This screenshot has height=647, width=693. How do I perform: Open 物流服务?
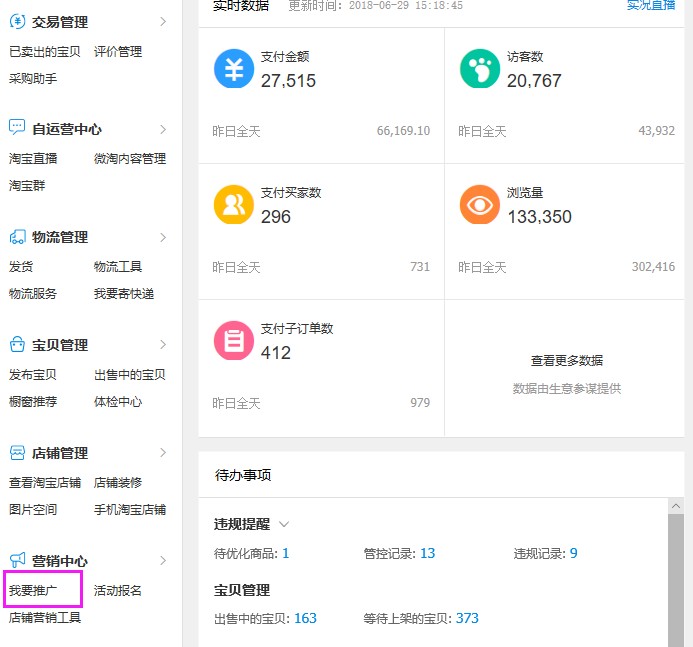coord(33,293)
